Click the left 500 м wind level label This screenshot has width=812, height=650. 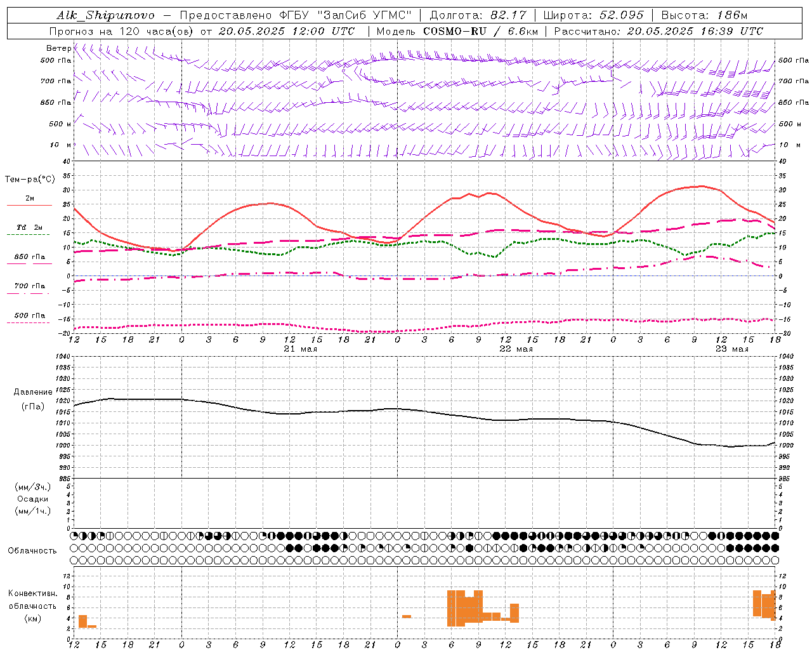coord(60,124)
